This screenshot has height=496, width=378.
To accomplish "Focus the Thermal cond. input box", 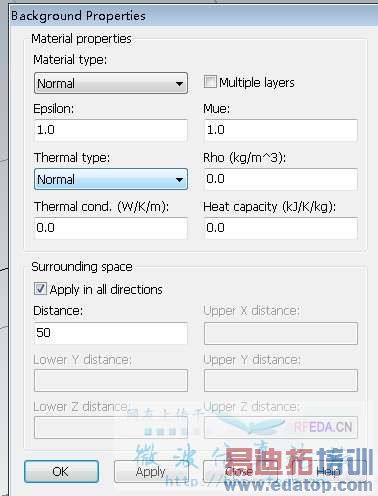I will [x=111, y=228].
